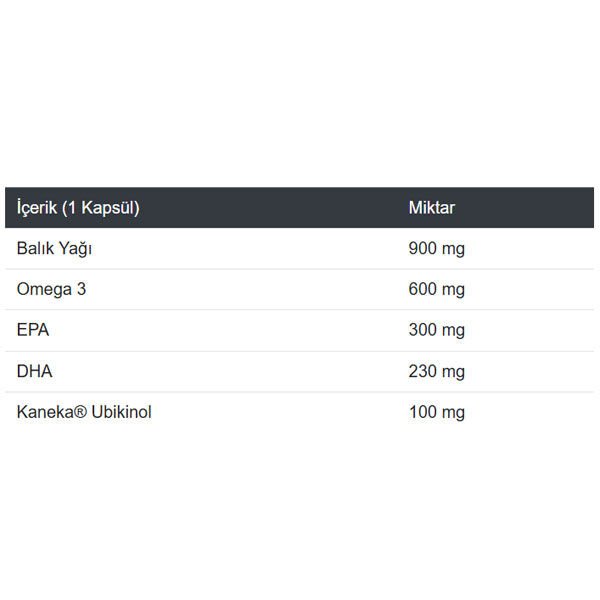Select the "EPA" ingredient cell
This screenshot has width=600, height=600.
pos(33,330)
